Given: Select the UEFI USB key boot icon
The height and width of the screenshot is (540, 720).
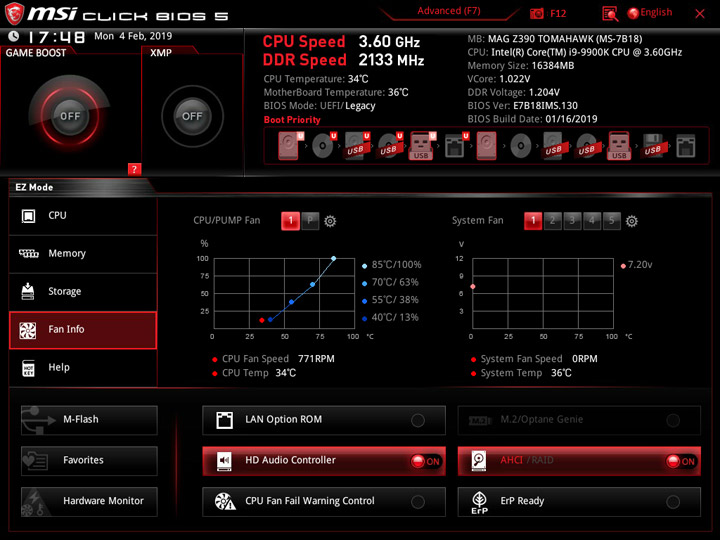Looking at the screenshot, I should 422,146.
